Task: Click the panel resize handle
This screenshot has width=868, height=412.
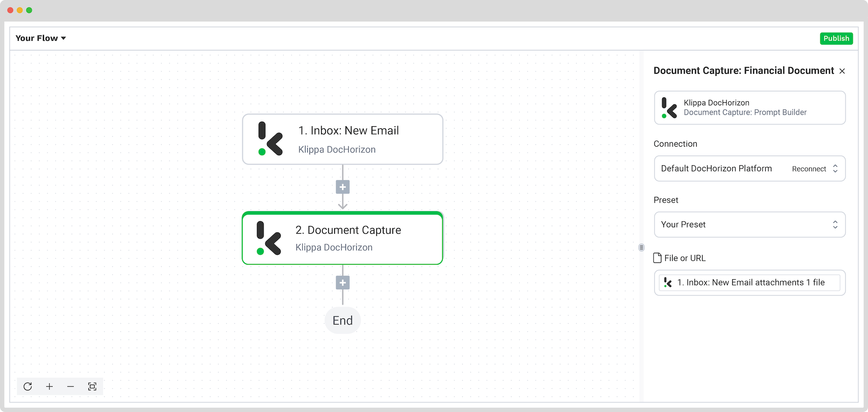Action: tap(641, 248)
